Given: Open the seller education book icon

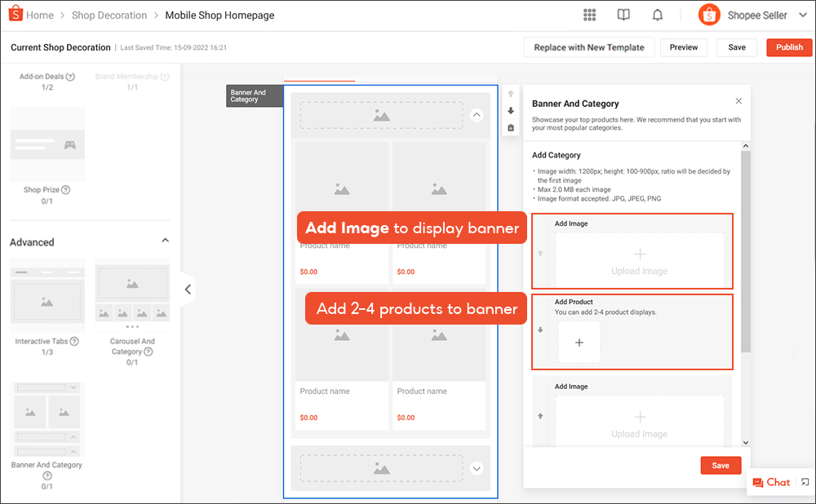Looking at the screenshot, I should 623,15.
